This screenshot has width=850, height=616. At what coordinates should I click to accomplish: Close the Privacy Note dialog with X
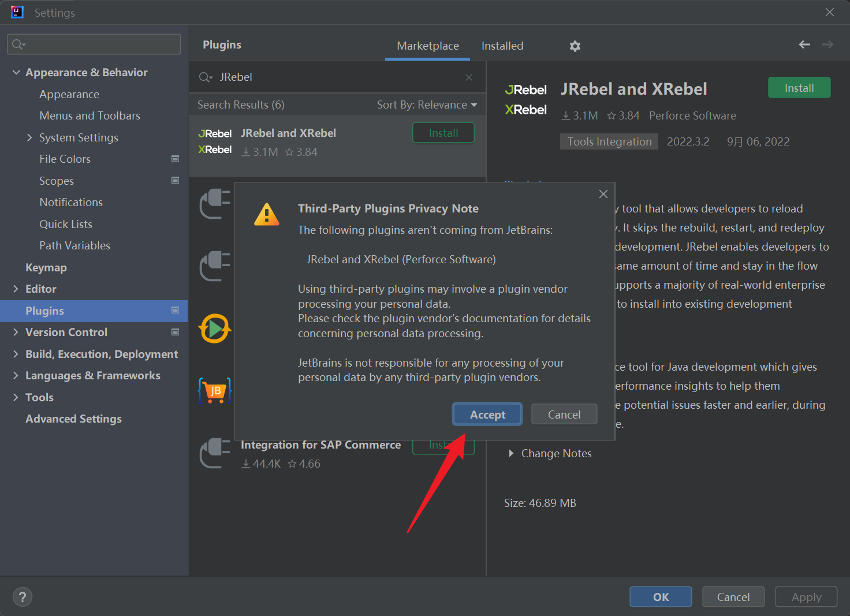[603, 194]
